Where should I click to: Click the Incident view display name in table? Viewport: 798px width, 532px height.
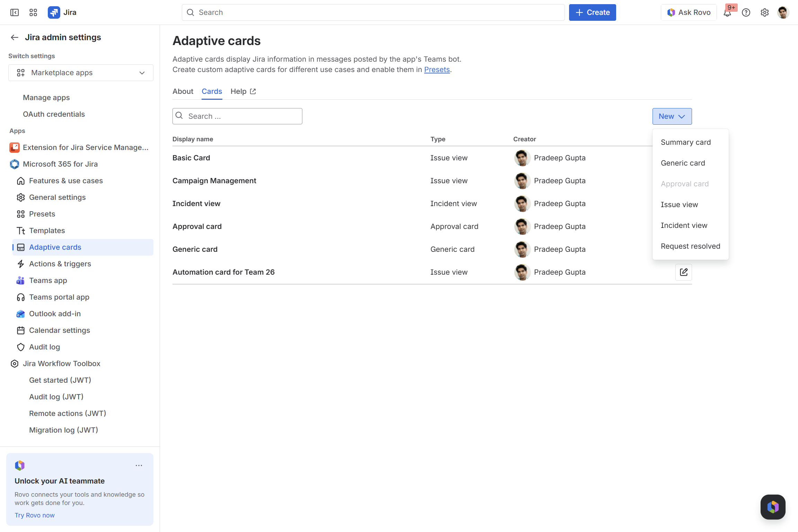pyautogui.click(x=196, y=204)
